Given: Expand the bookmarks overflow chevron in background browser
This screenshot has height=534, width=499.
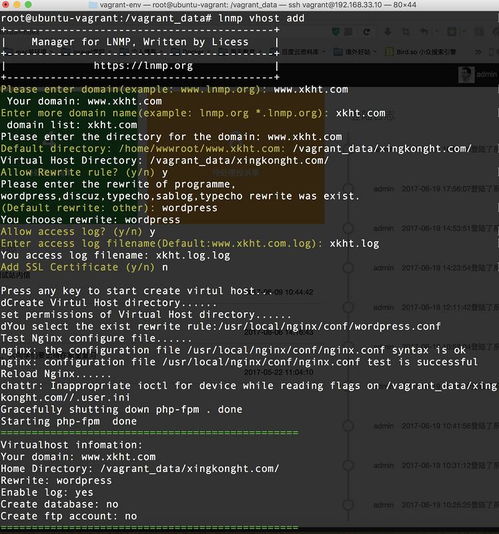Looking at the screenshot, I should (x=478, y=52).
